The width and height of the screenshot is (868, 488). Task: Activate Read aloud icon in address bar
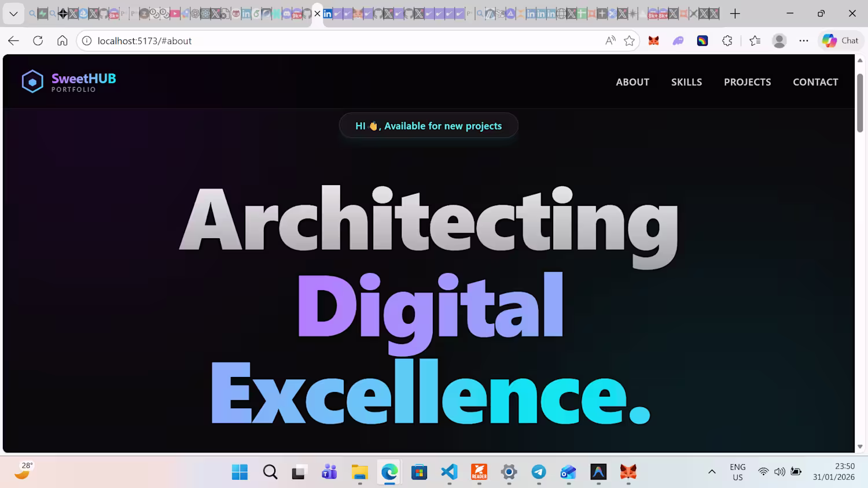[x=610, y=40]
